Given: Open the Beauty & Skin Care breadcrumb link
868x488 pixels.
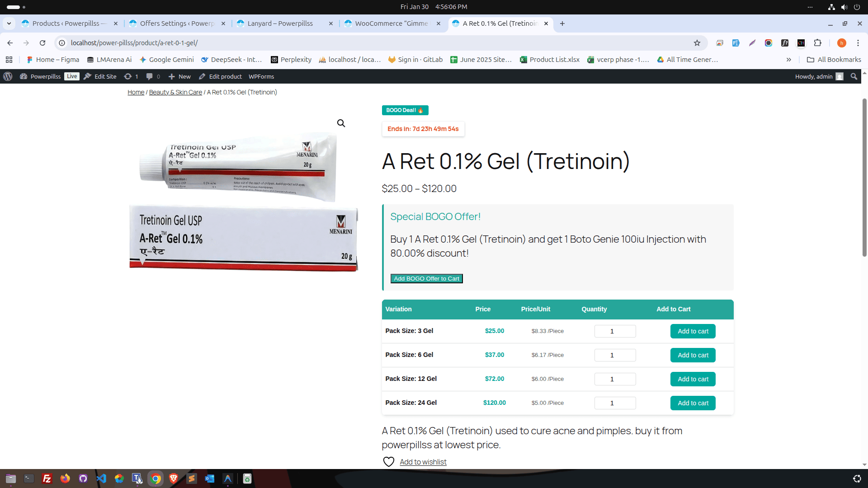Looking at the screenshot, I should [175, 92].
